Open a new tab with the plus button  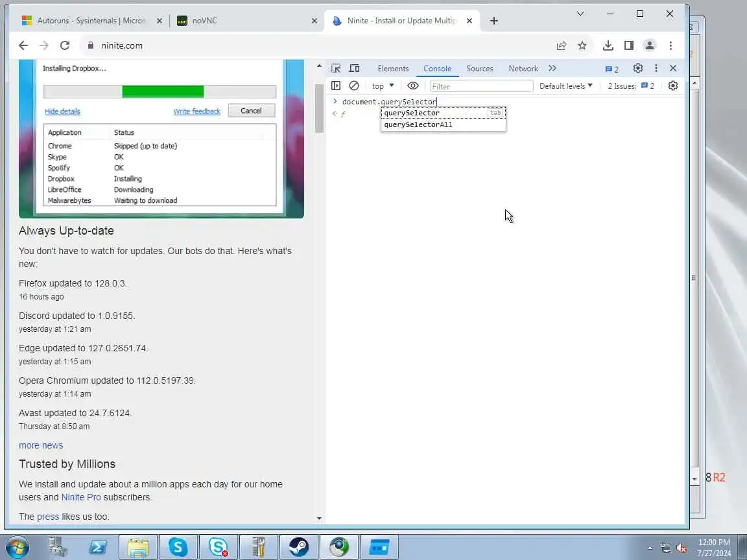point(494,21)
